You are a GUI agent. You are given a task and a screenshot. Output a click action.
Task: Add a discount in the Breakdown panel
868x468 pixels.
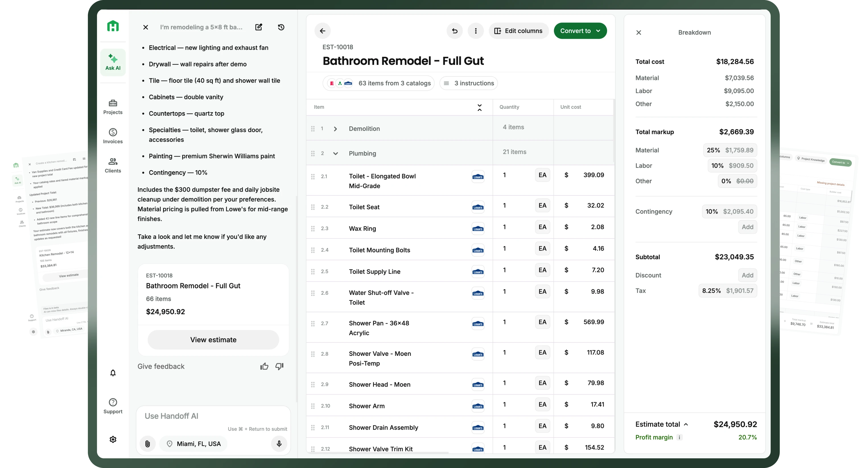747,275
